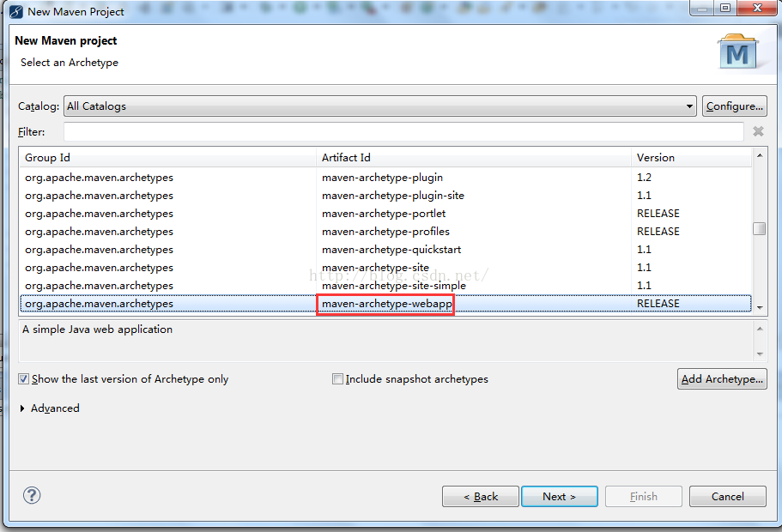Image resolution: width=782 pixels, height=532 pixels.
Task: Select the maven-archetype-plugin-site row
Action: [385, 196]
